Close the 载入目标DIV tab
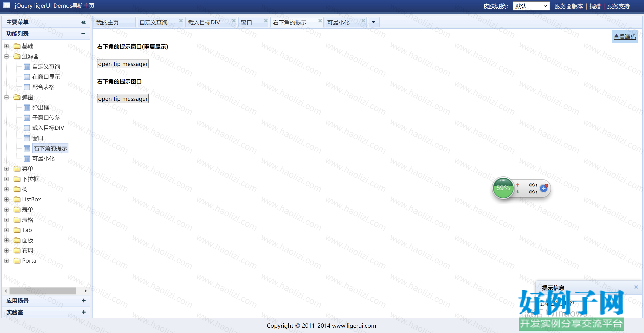This screenshot has height=333, width=644. pos(234,20)
